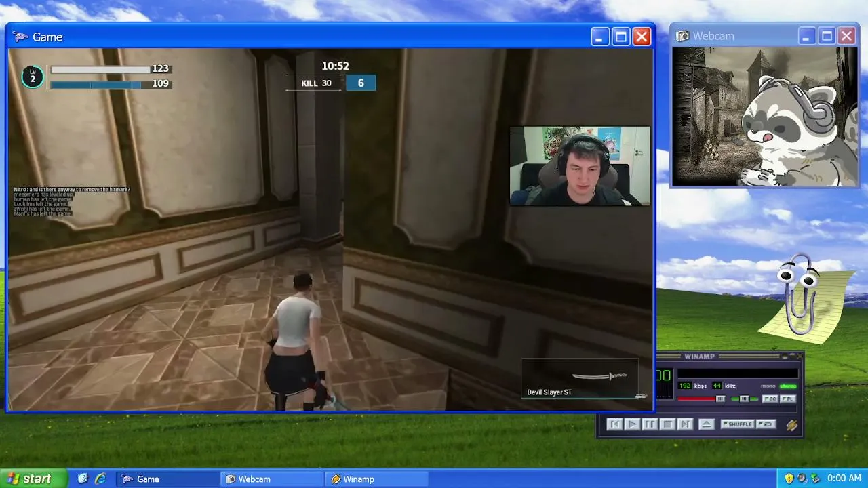Click the streamer facecam overlay in Game
The height and width of the screenshot is (488, 868).
[x=580, y=166]
